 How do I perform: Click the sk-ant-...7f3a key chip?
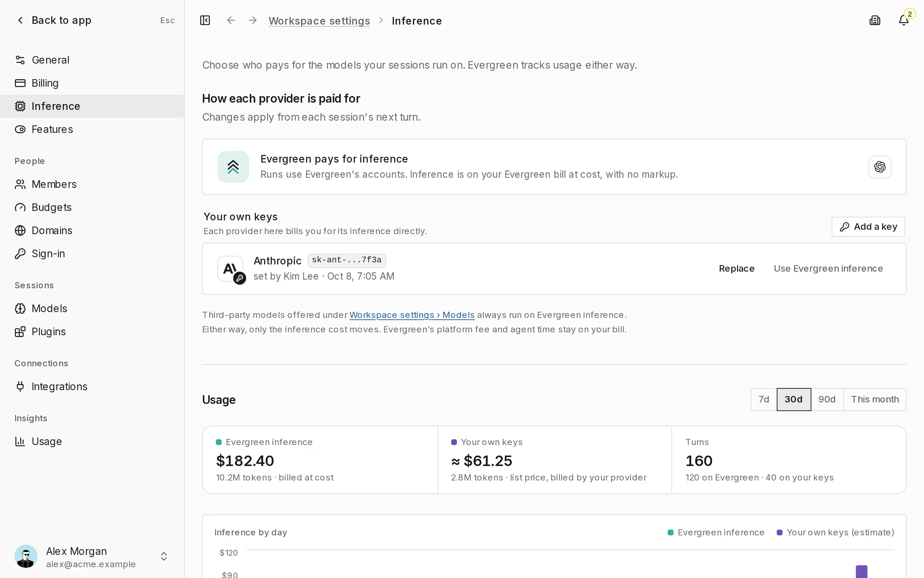pos(347,260)
